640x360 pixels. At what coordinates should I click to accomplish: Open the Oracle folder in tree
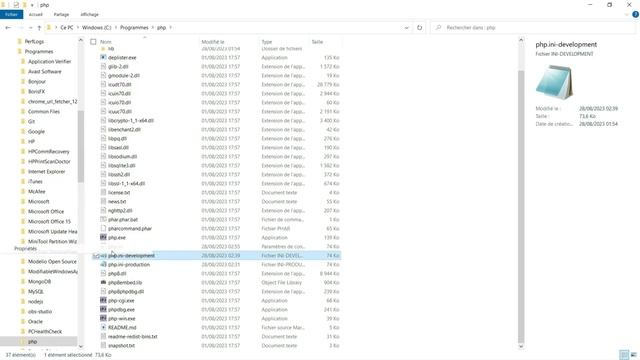pos(35,322)
